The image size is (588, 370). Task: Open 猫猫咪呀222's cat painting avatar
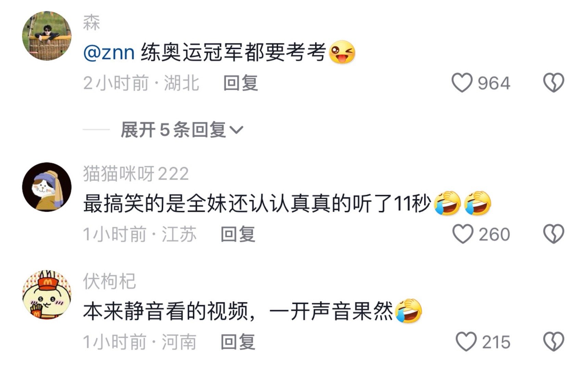(47, 187)
